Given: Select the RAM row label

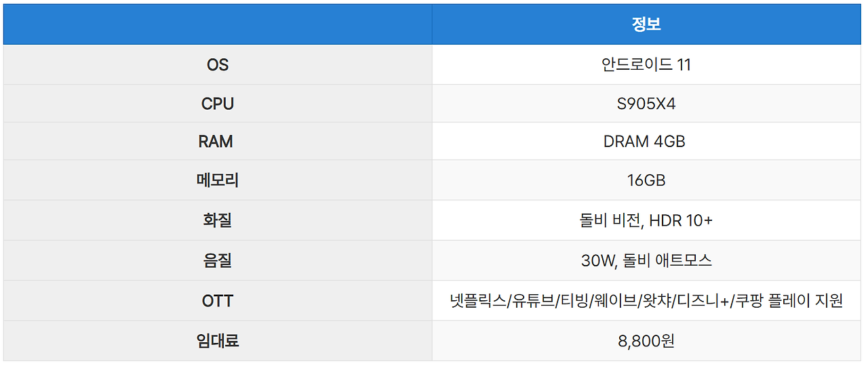Looking at the screenshot, I should coord(218,142).
